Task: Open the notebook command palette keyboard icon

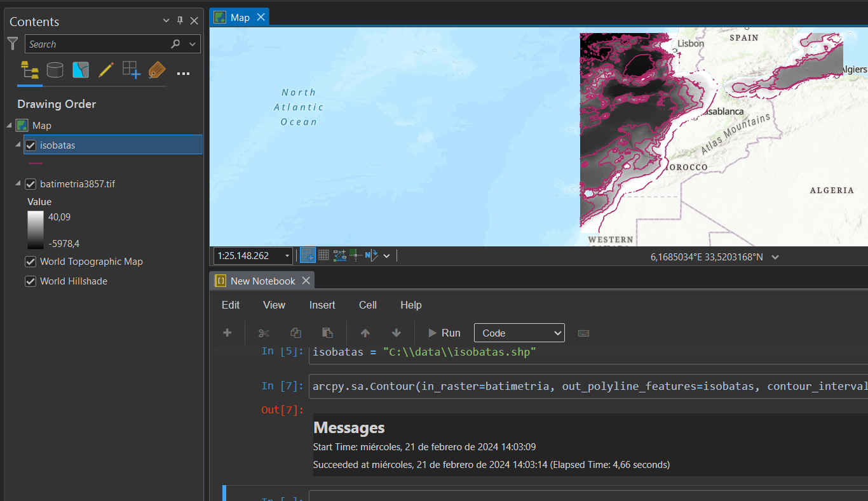Action: (x=583, y=333)
